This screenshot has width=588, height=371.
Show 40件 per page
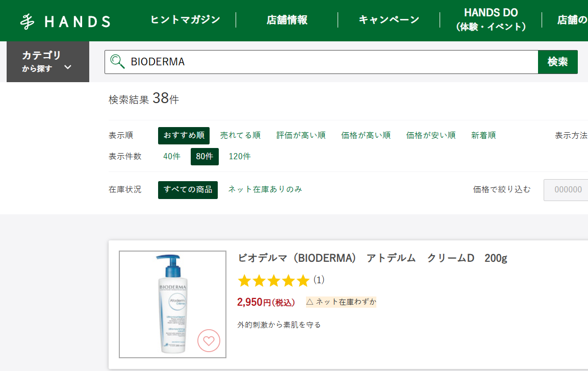tap(172, 157)
